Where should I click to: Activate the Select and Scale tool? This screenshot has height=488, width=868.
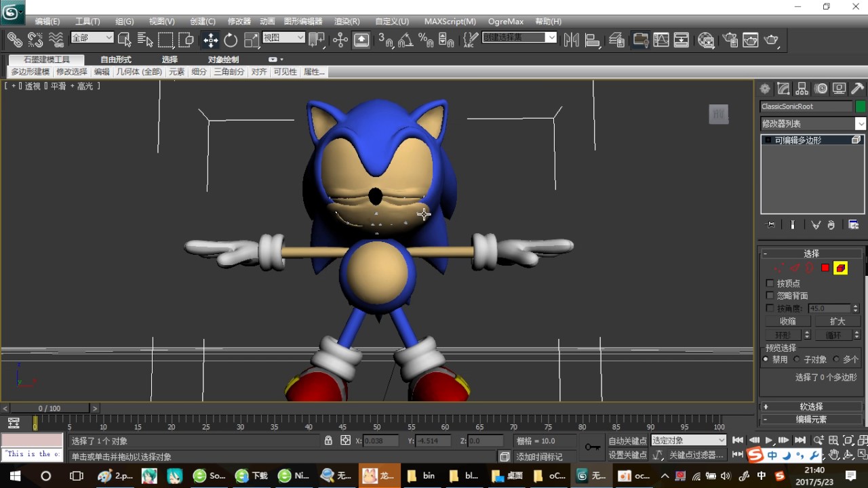click(252, 39)
